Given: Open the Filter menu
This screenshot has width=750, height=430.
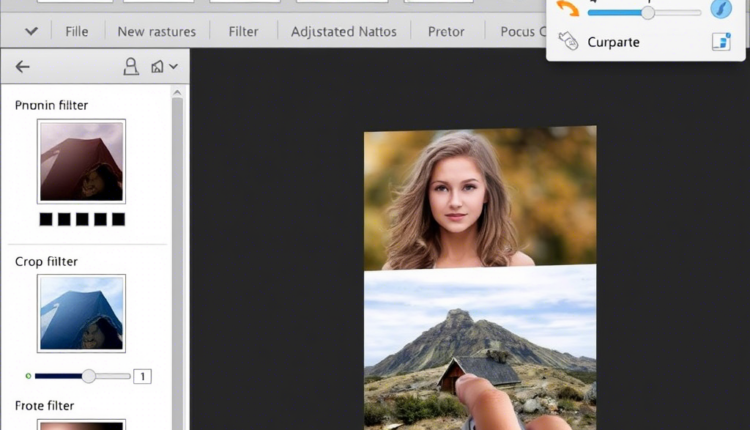Looking at the screenshot, I should (x=243, y=31).
